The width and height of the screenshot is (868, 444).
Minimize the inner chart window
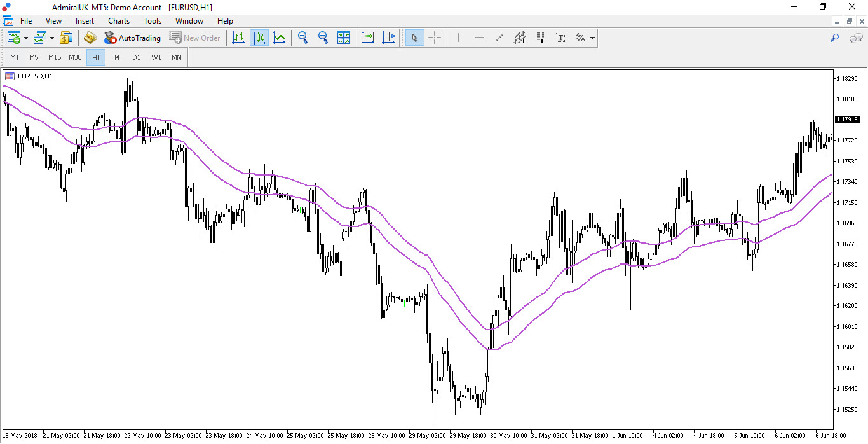click(838, 21)
